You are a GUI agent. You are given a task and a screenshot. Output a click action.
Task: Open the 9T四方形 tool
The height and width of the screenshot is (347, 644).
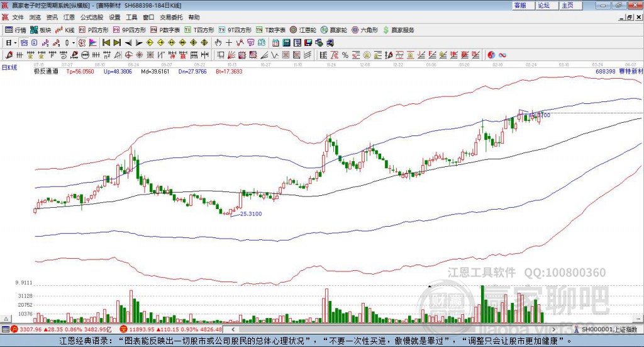coord(235,30)
